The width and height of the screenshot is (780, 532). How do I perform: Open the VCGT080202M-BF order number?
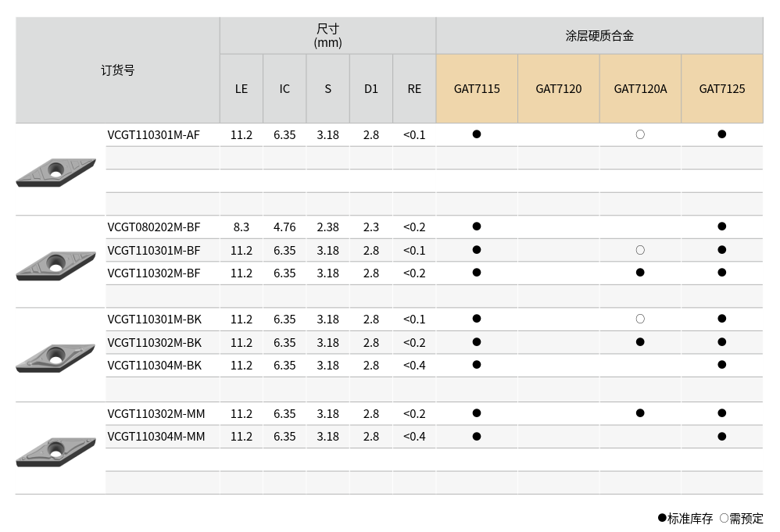(x=154, y=227)
